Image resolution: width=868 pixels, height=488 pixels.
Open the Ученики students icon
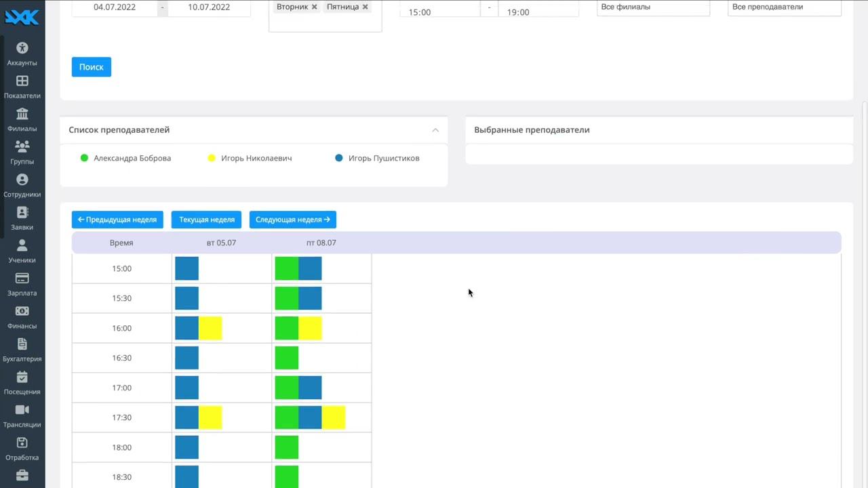coord(22,245)
